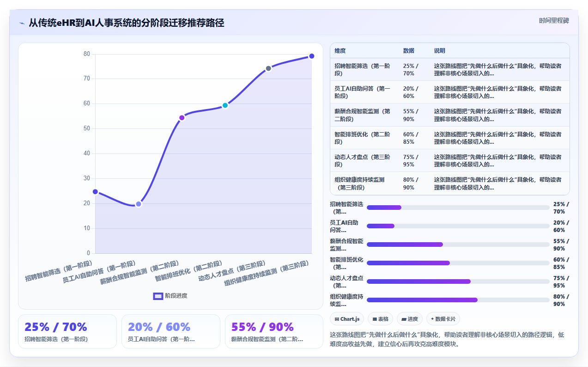Click the 数据卡片 tag chip

point(443,319)
